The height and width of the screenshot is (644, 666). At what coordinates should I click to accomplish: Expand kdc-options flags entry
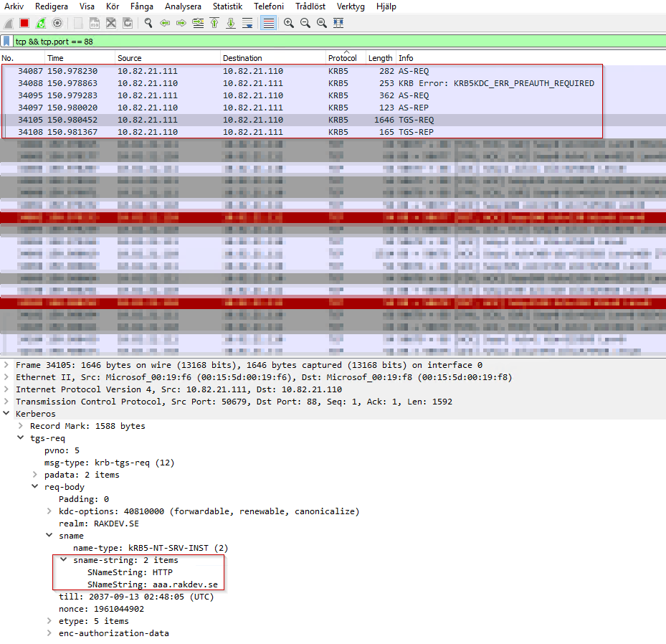pos(49,511)
